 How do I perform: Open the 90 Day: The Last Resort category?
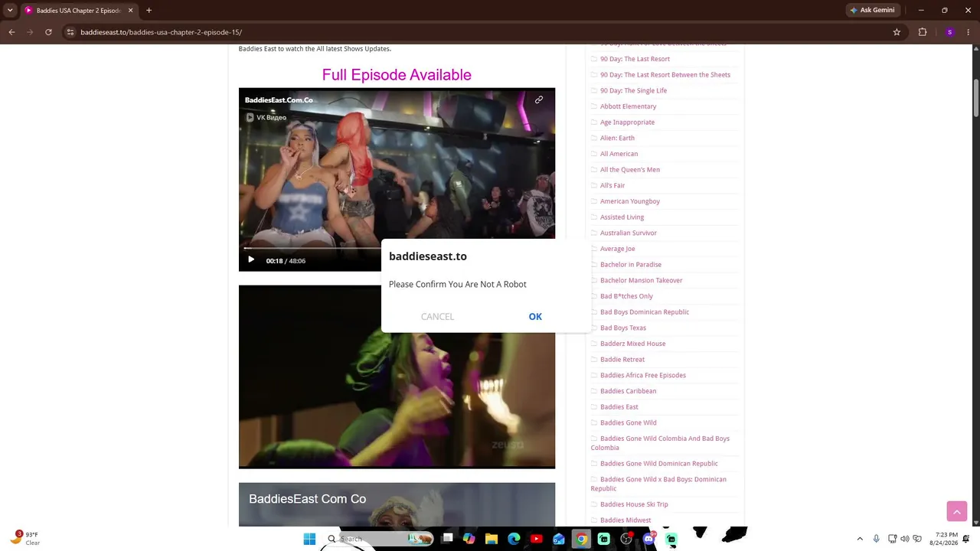635,59
